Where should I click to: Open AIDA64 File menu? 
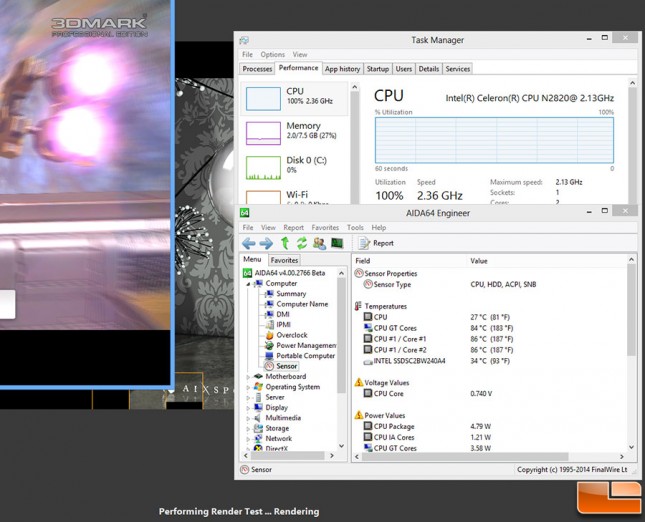click(x=248, y=227)
